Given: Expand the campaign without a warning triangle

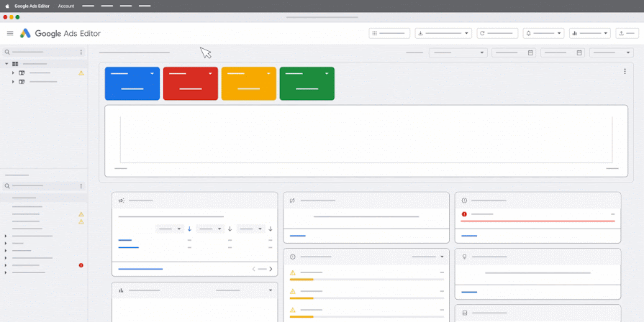Looking at the screenshot, I should pos(13,82).
